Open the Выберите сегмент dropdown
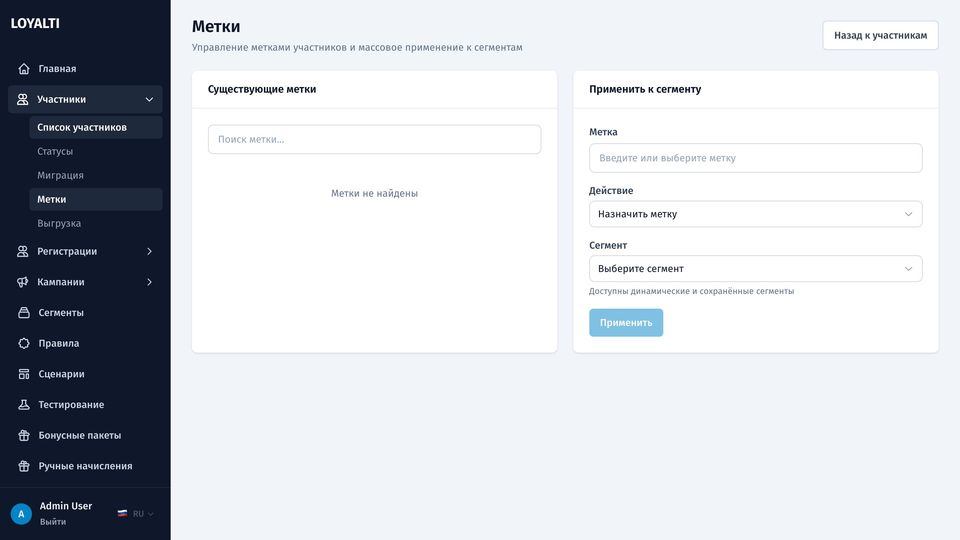Image resolution: width=960 pixels, height=540 pixels. [x=756, y=269]
